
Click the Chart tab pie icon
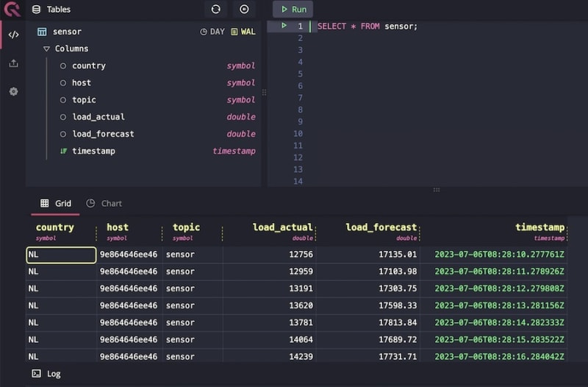point(90,203)
